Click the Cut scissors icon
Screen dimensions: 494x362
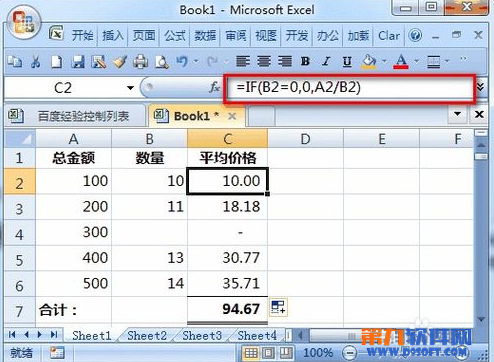point(35,62)
